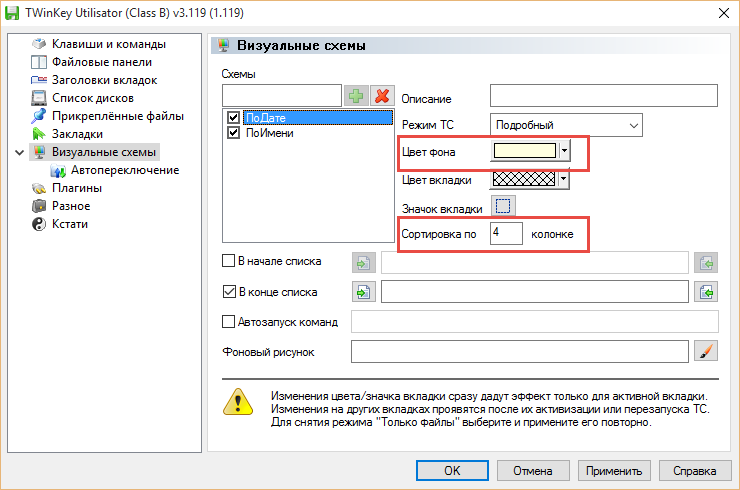Click the pale yellow Цвет фона swatch
Image resolution: width=740 pixels, height=490 pixels.
(x=525, y=151)
